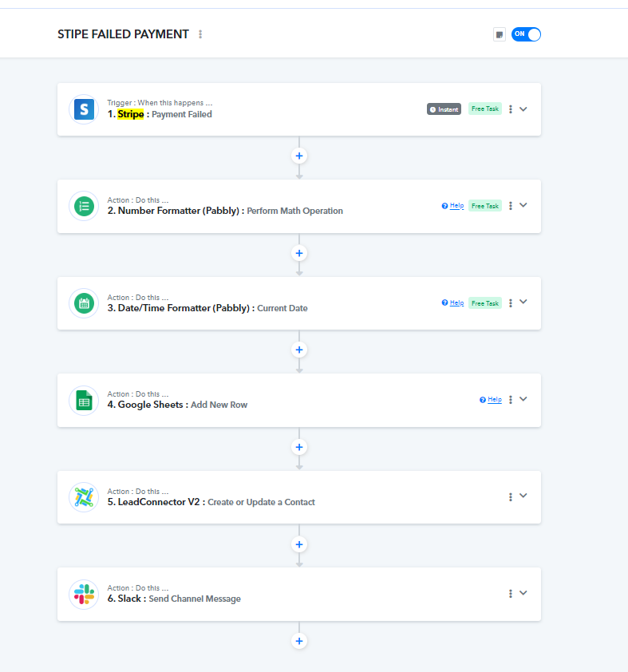Click '3. Date/Time Formatter (Pabbly)' step name
Screen dimensions: 628x672
click(x=178, y=308)
